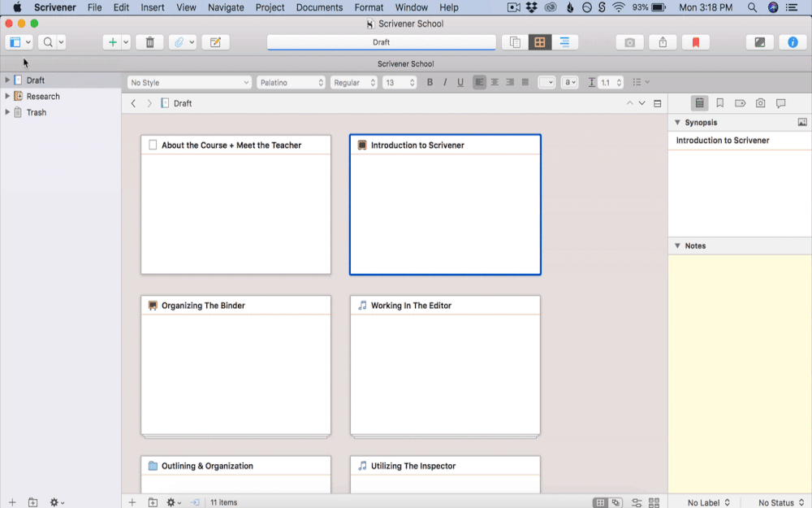This screenshot has width=812, height=508.
Task: Click the Snapshot camera toolbar icon
Action: (x=629, y=42)
